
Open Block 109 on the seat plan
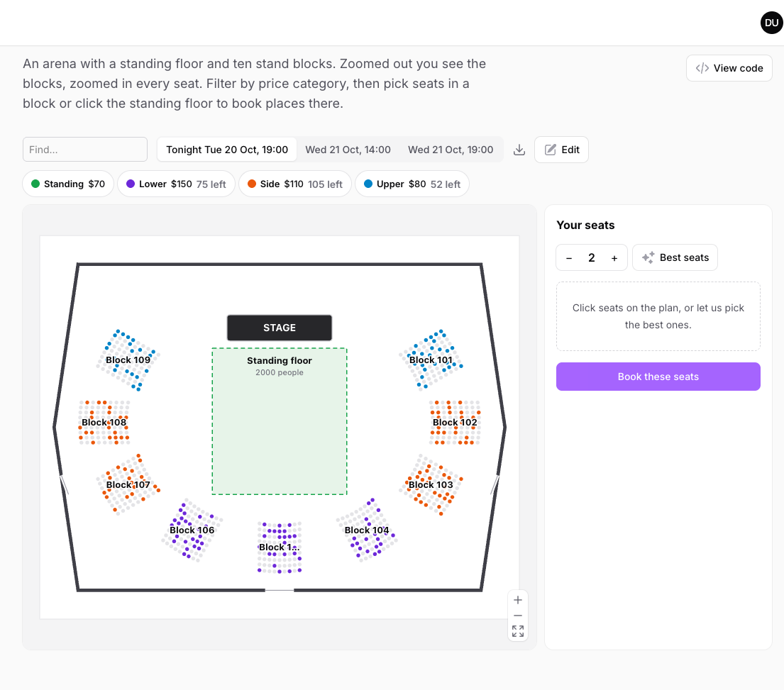(128, 360)
